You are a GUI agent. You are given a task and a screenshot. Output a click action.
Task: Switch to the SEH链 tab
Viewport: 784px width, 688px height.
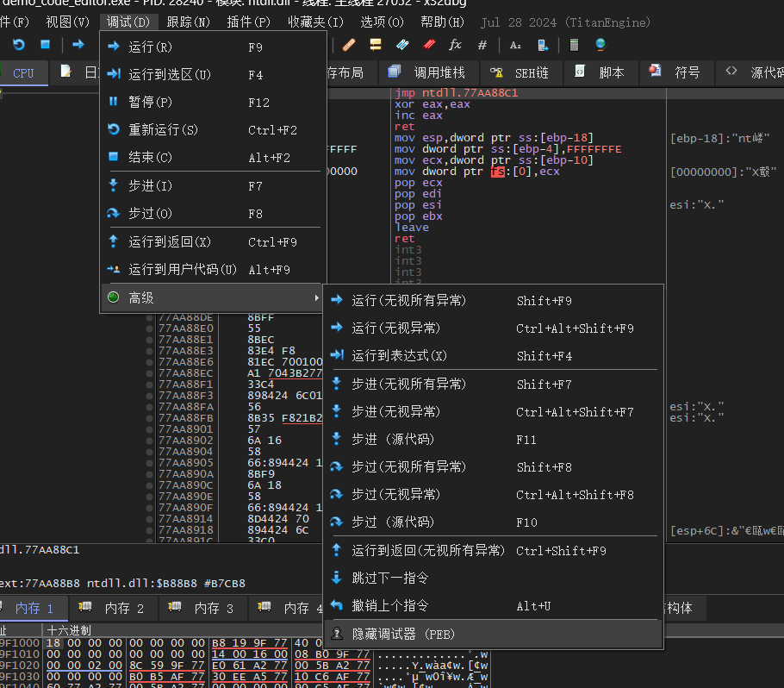(x=520, y=72)
